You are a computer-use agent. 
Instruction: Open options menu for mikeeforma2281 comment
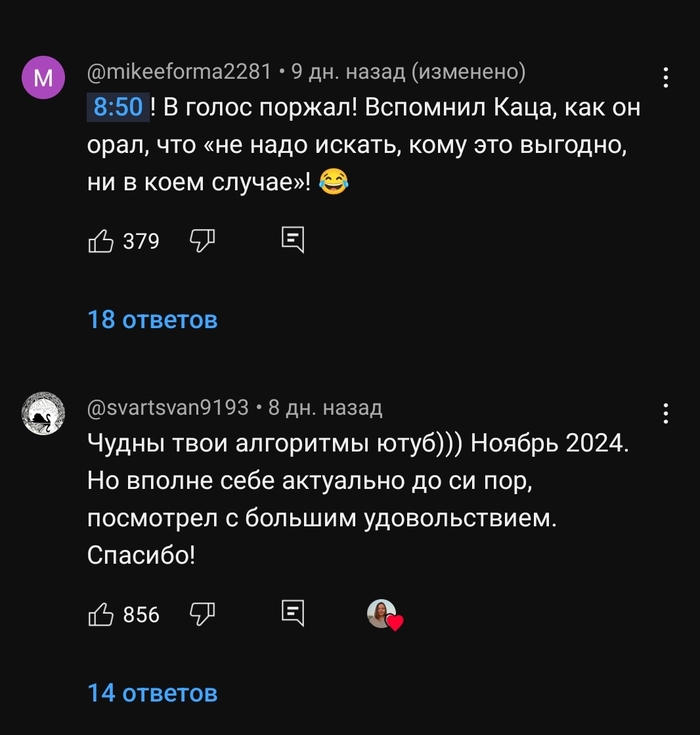[666, 78]
